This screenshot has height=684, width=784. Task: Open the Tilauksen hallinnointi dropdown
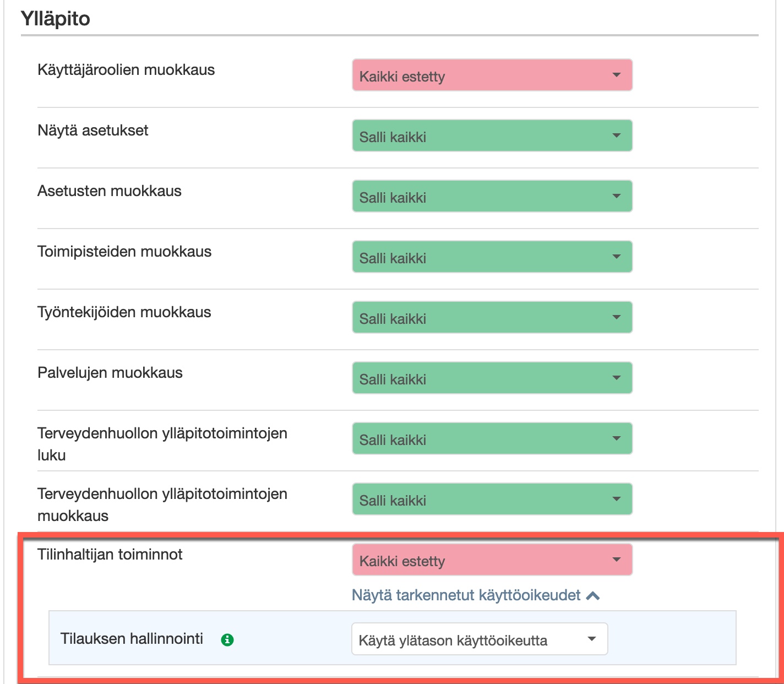[x=479, y=639]
